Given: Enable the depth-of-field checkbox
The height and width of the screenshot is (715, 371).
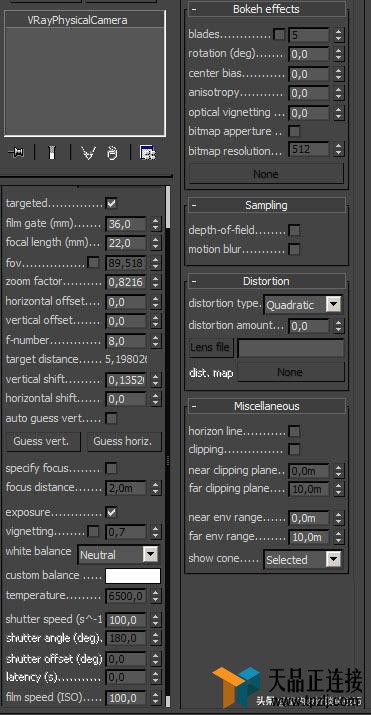Looking at the screenshot, I should click(x=295, y=231).
